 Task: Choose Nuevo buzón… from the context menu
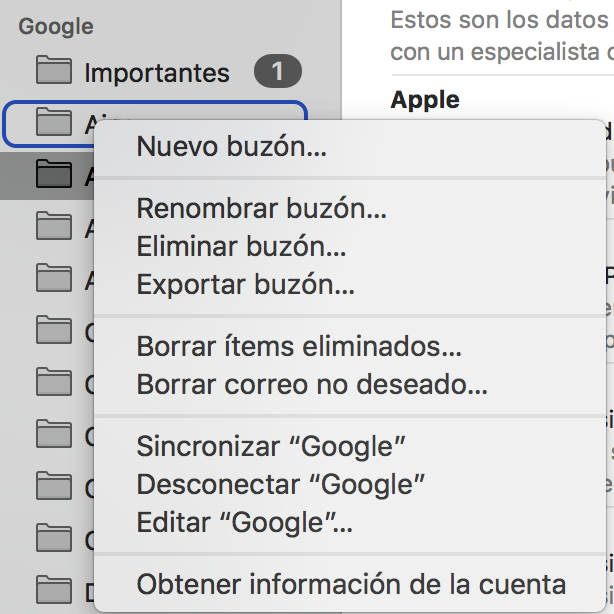click(231, 148)
